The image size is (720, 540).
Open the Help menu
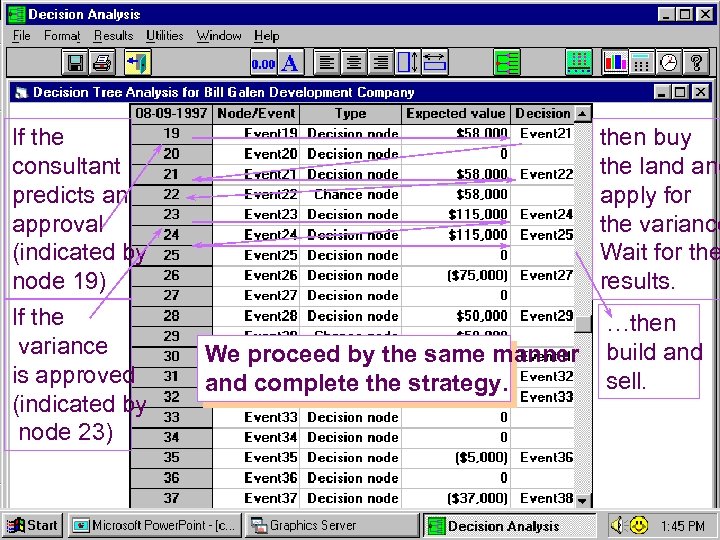(x=266, y=36)
